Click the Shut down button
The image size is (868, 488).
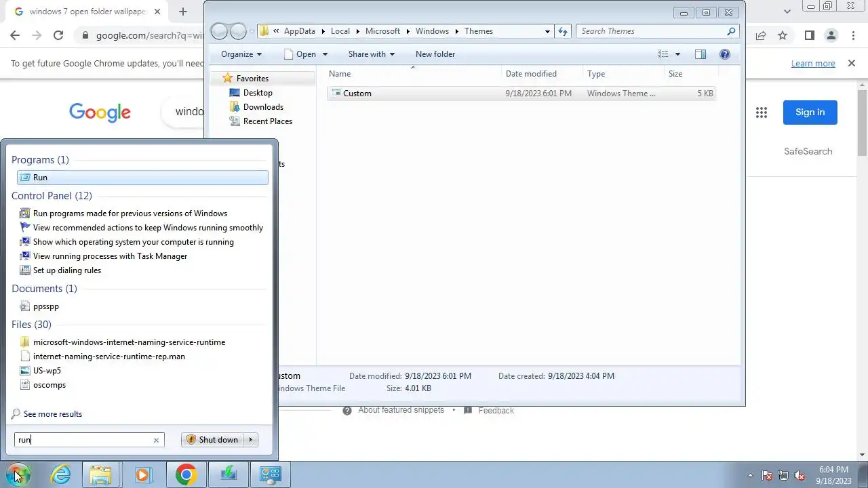point(213,440)
